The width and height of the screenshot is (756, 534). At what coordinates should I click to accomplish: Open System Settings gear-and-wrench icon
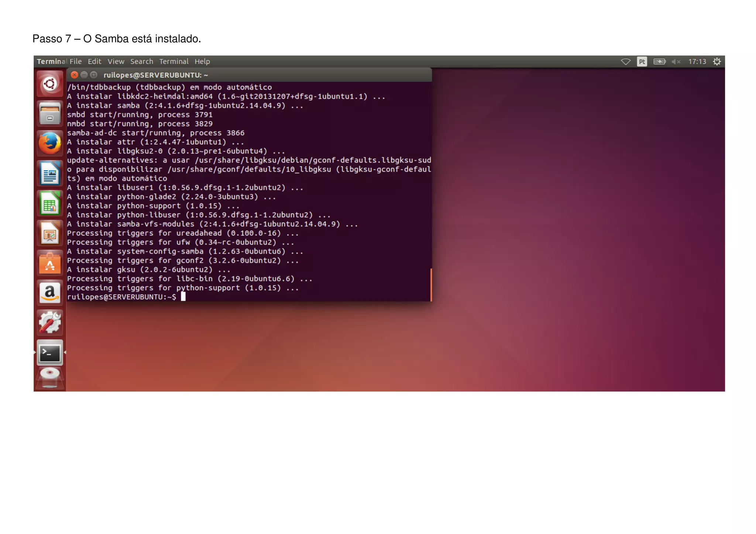[50, 323]
